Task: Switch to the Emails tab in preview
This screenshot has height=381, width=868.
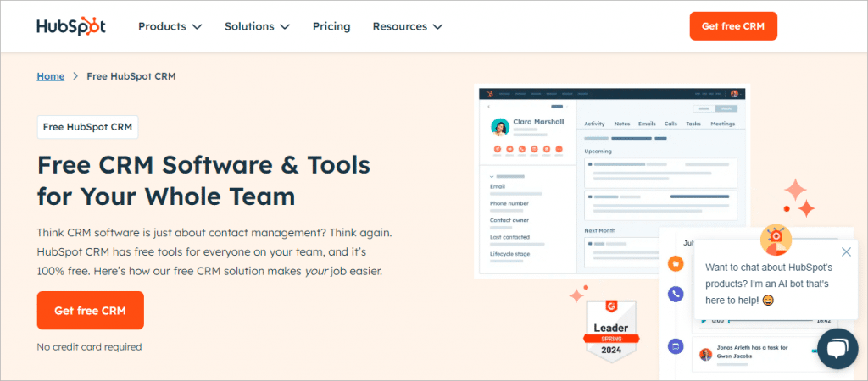Action: [x=647, y=124]
